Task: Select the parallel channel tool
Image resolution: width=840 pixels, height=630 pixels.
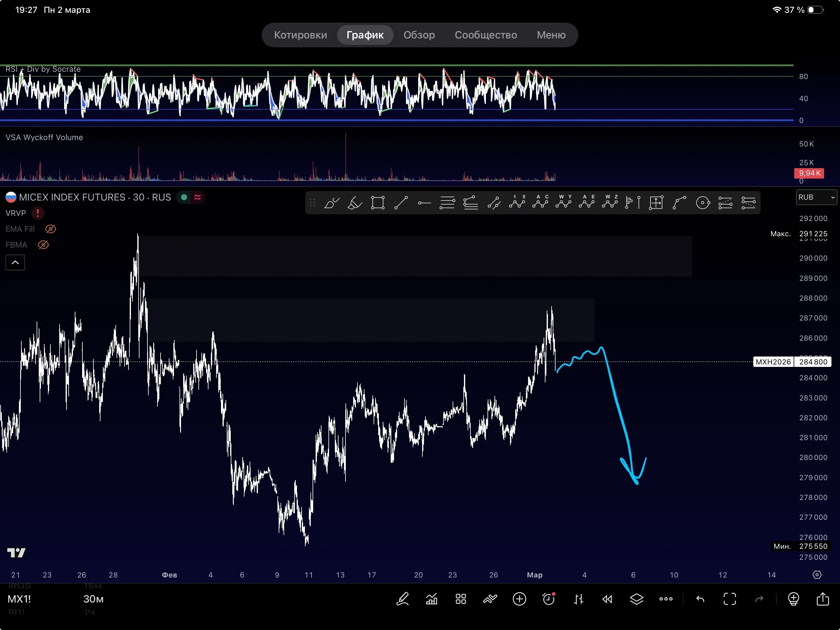Action: pyautogui.click(x=494, y=203)
